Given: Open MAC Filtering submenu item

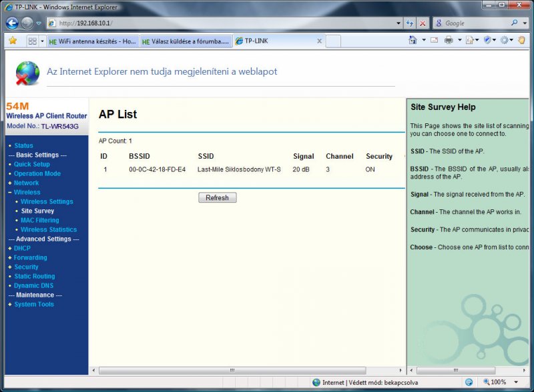Looking at the screenshot, I should [x=40, y=221].
